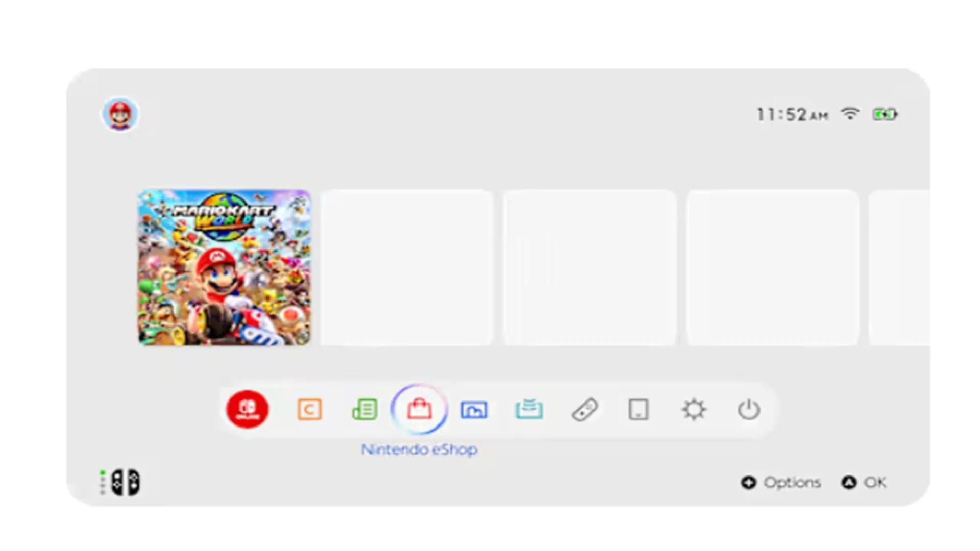This screenshot has width=980, height=551.
Task: Open the Nintendo Switch App icon
Action: click(x=638, y=409)
